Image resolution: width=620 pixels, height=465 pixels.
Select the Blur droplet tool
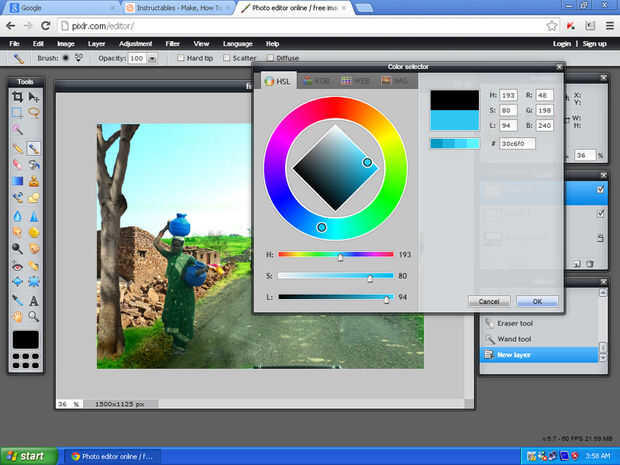click(17, 216)
